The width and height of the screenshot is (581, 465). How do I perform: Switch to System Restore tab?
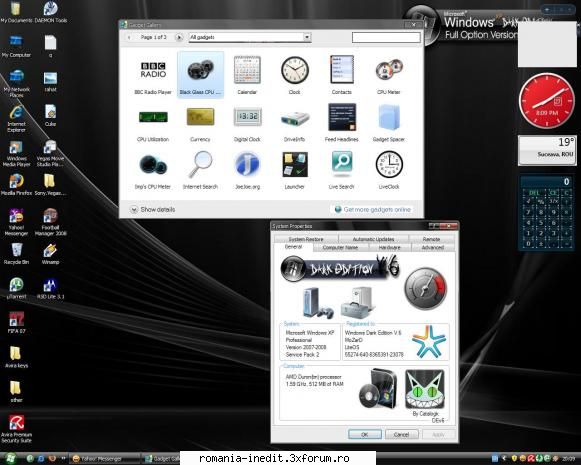pos(306,239)
